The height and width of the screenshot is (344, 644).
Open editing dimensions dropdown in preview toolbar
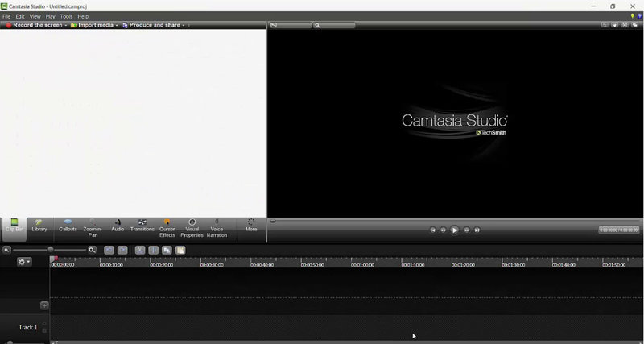(x=291, y=25)
